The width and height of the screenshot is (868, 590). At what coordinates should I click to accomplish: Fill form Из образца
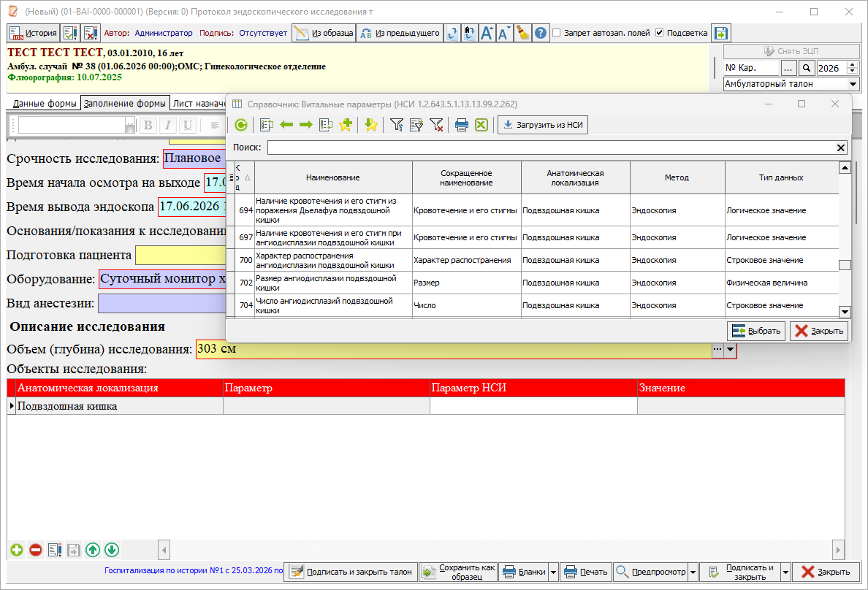coord(324,33)
